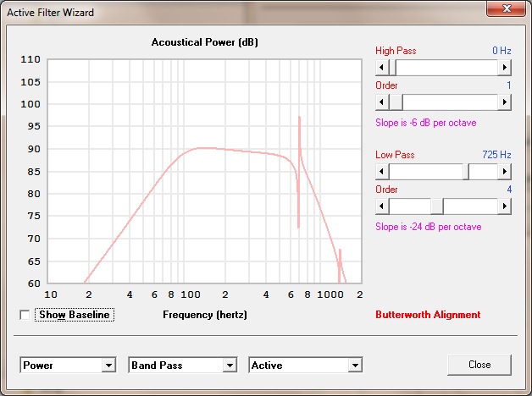Click the High Pass slider left arrow
Screen dimensions: 532x396
click(x=382, y=68)
